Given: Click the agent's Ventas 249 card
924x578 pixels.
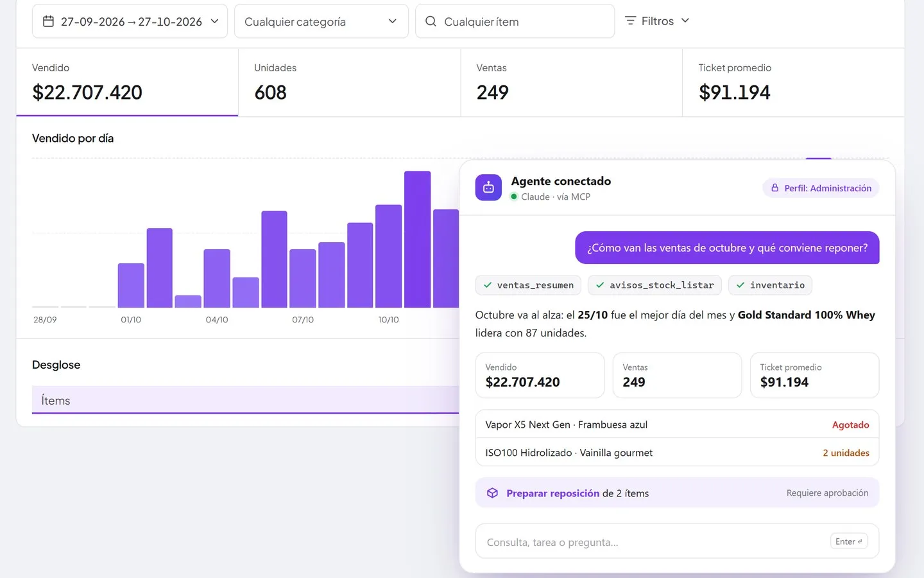Looking at the screenshot, I should [677, 375].
